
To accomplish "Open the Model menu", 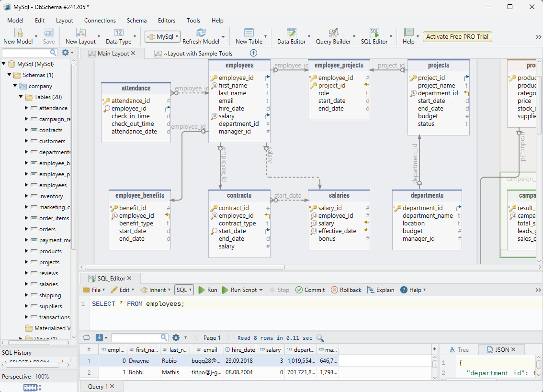I will click(x=15, y=21).
